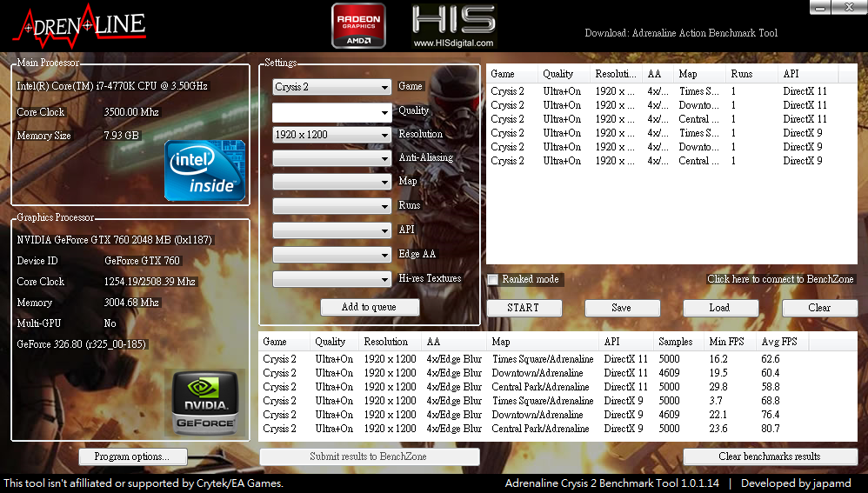Open the Game dropdown showing Crysis 2

[x=332, y=87]
